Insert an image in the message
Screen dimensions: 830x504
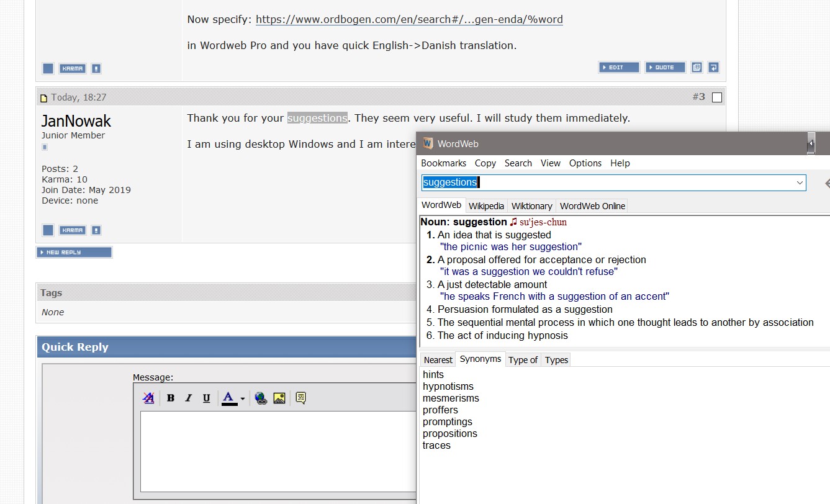pos(279,398)
